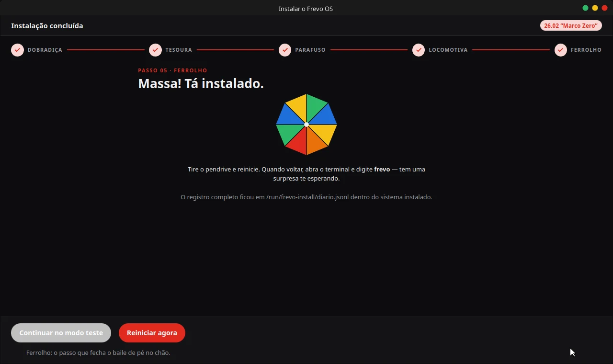Select the FERROLHO step label
613x364 pixels.
586,50
